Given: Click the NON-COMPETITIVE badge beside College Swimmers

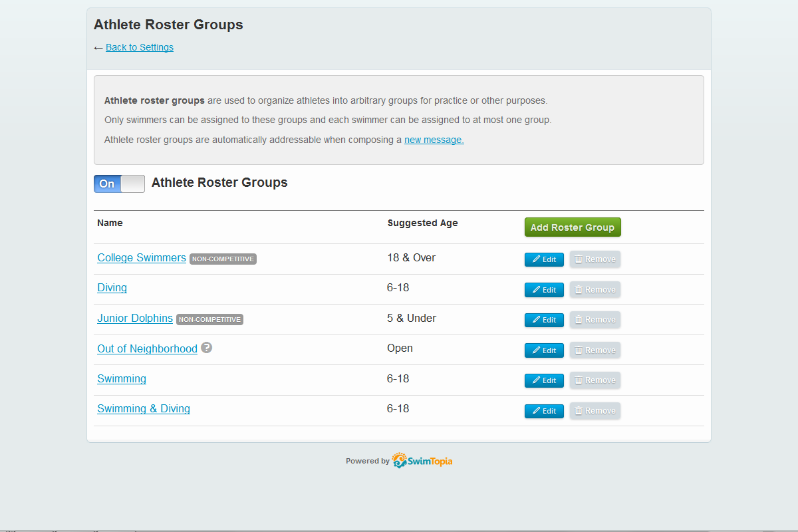Looking at the screenshot, I should tap(223, 259).
